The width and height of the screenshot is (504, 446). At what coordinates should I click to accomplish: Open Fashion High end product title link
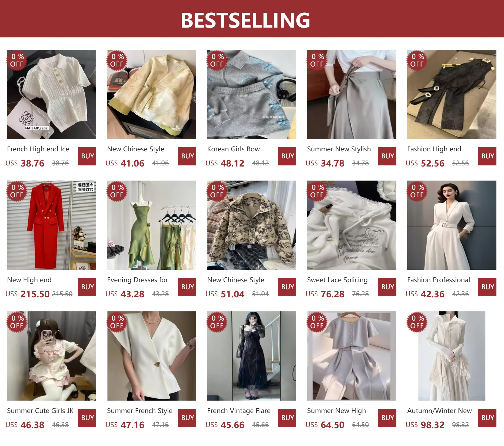434,149
